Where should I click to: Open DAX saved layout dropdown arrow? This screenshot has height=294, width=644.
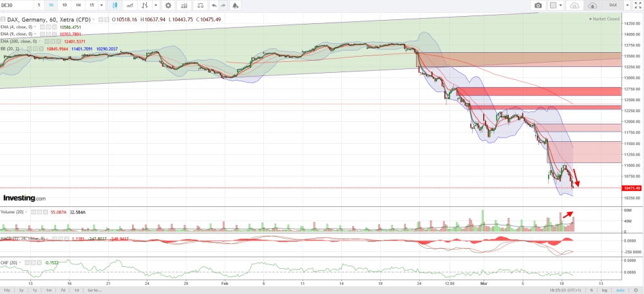click(x=627, y=5)
